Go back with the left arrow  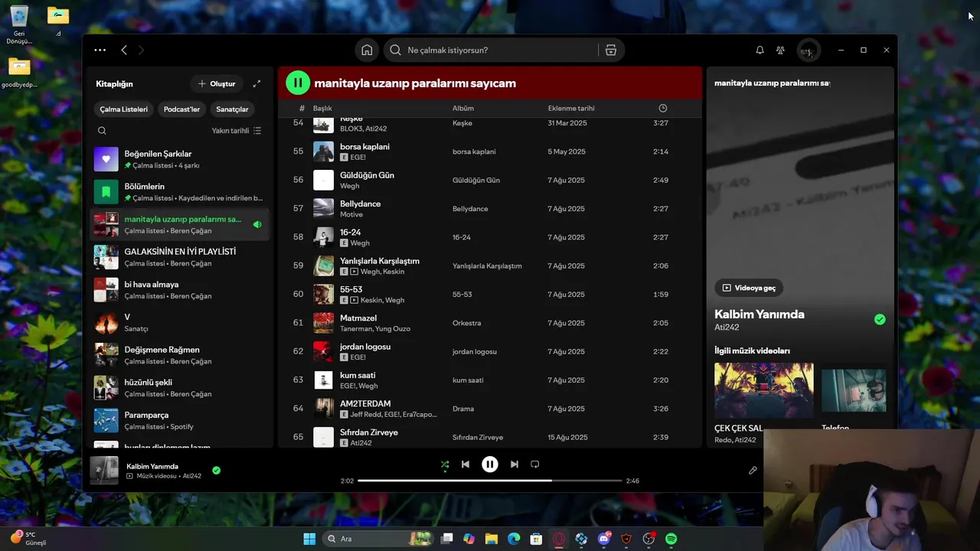(x=124, y=50)
